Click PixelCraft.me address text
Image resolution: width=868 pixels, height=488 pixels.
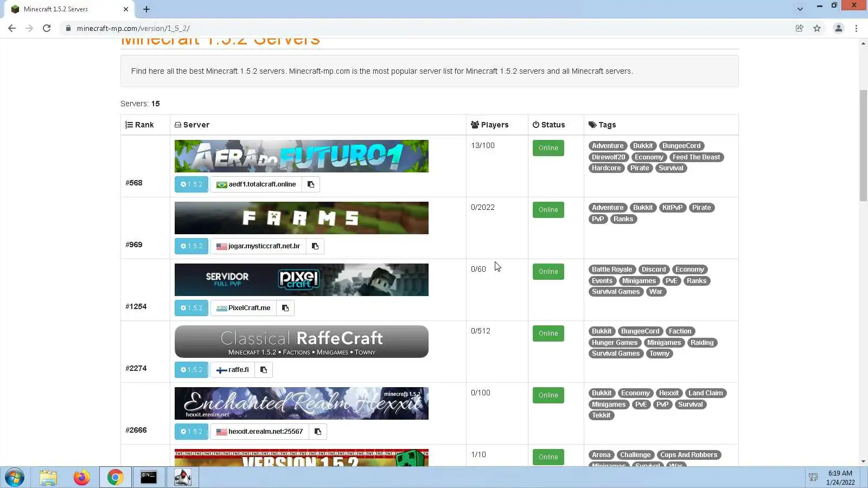(249, 308)
